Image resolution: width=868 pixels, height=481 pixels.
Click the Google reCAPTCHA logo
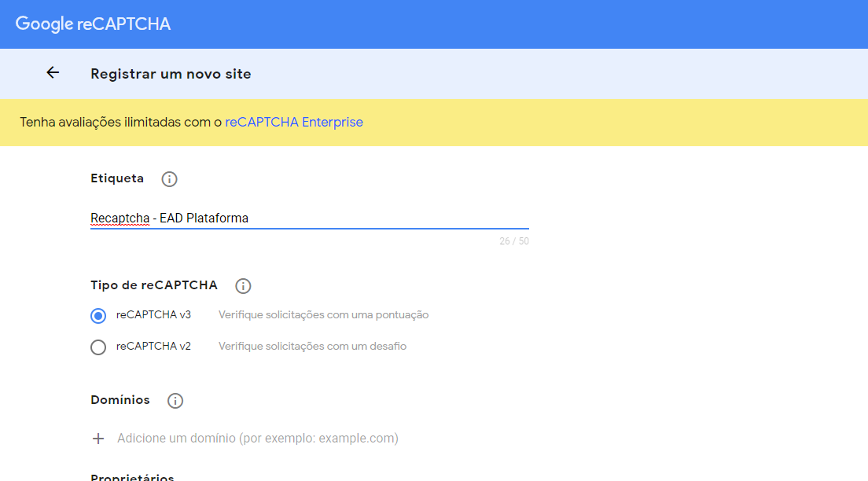[x=93, y=24]
